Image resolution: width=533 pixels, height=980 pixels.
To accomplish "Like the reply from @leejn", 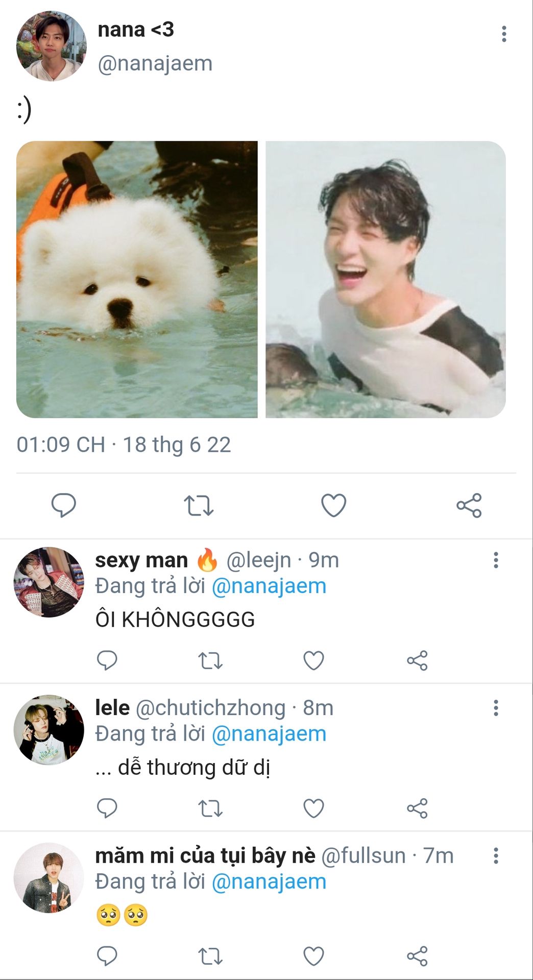I will [x=313, y=660].
